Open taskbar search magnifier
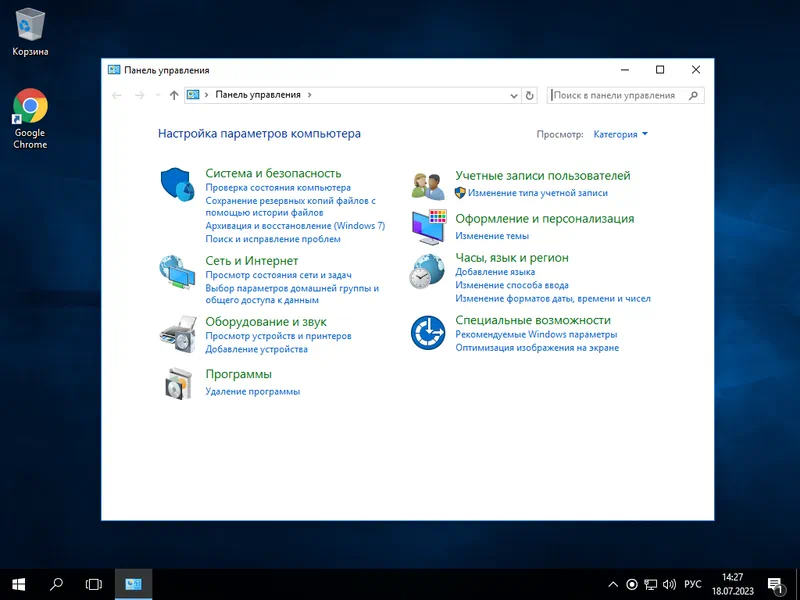The image size is (800, 600). tap(56, 584)
